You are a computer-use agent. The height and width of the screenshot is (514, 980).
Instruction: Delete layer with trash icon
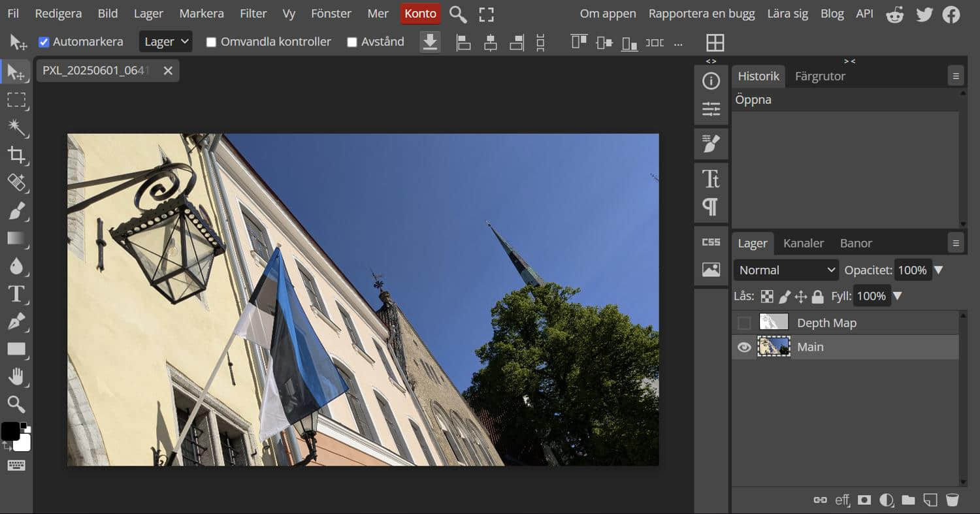(x=952, y=500)
